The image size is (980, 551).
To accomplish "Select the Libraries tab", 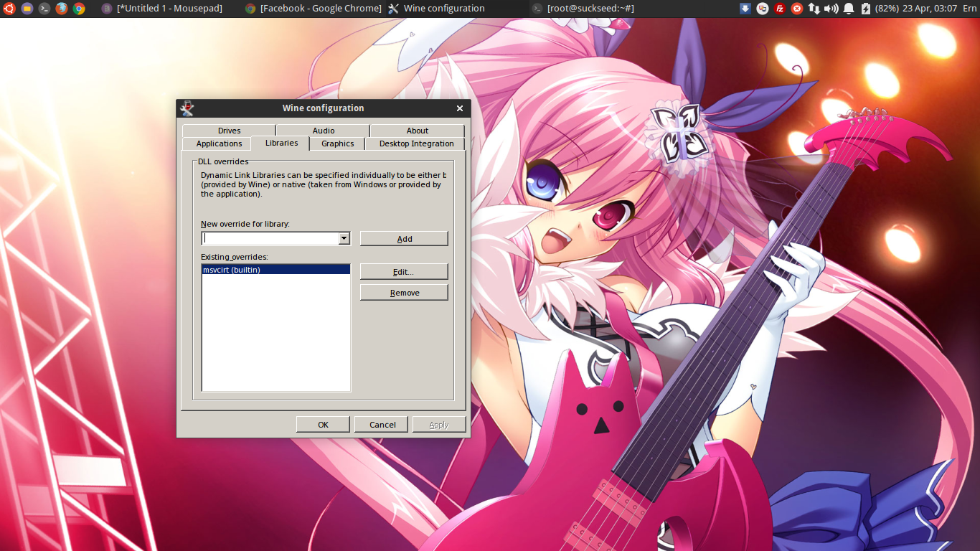I will click(281, 143).
